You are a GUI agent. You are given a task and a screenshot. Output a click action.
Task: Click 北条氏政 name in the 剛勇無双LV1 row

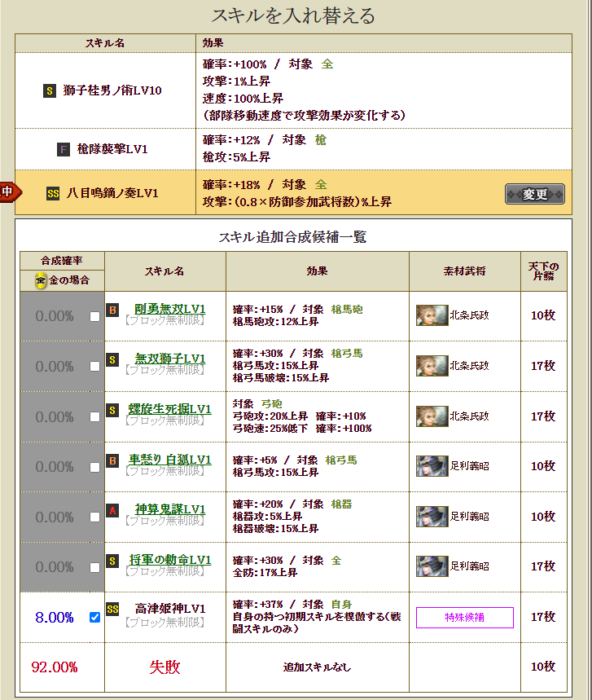[x=469, y=315]
